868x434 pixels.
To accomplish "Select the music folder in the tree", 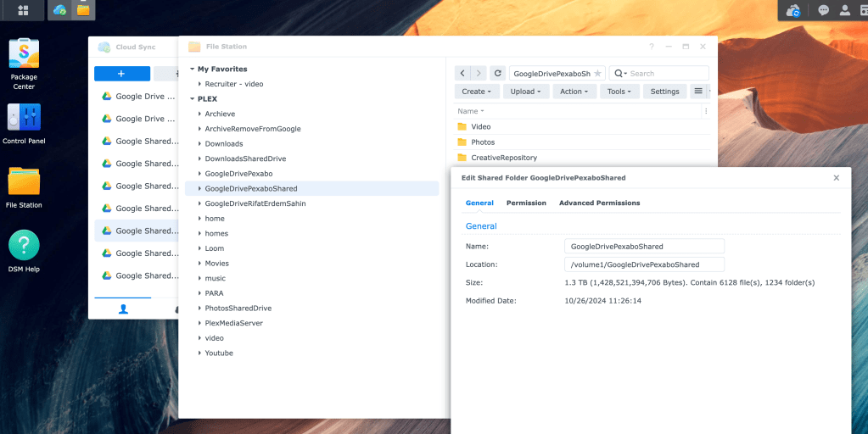I will [x=216, y=278].
